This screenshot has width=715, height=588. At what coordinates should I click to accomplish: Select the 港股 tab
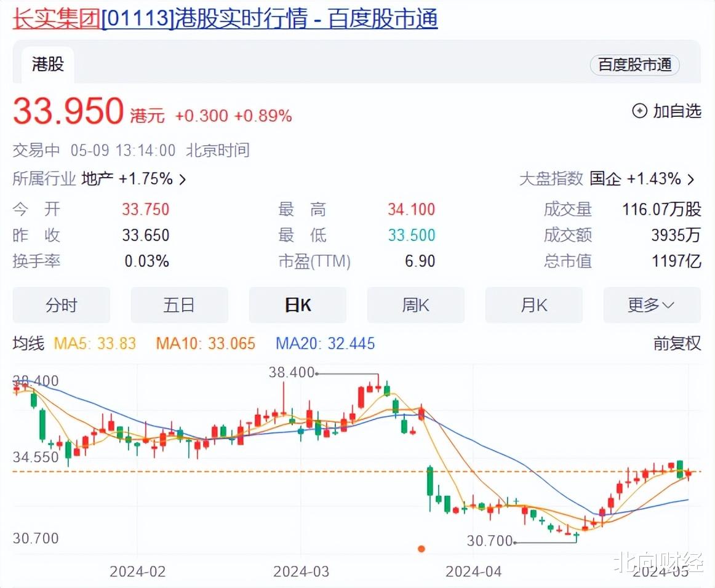pyautogui.click(x=48, y=64)
